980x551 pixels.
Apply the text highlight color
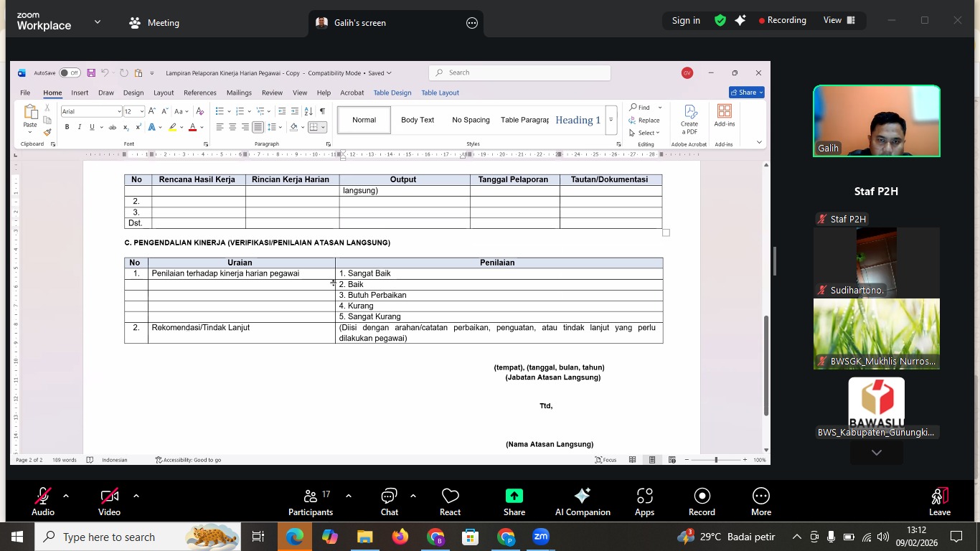pyautogui.click(x=172, y=127)
